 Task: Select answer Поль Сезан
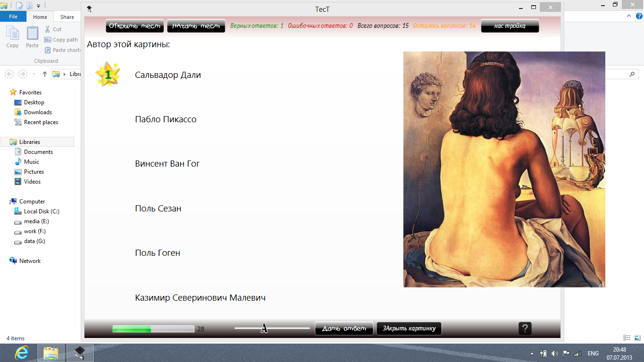pos(158,208)
